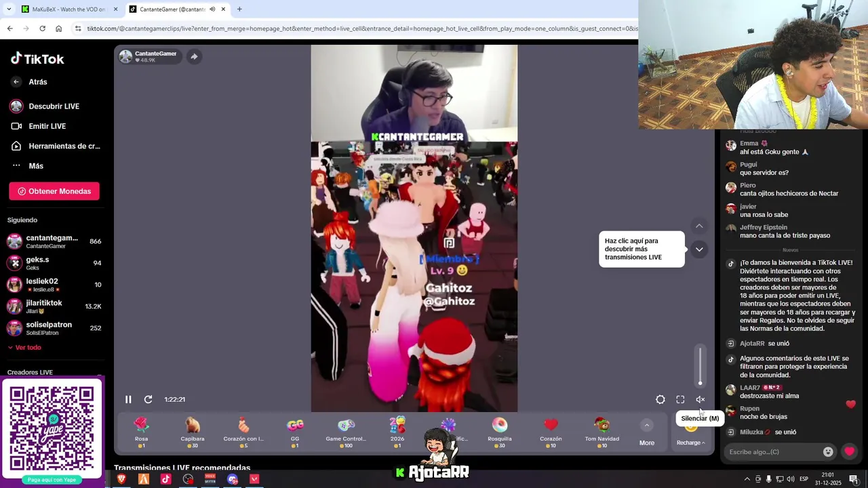Reload the browser page

tap(42, 28)
